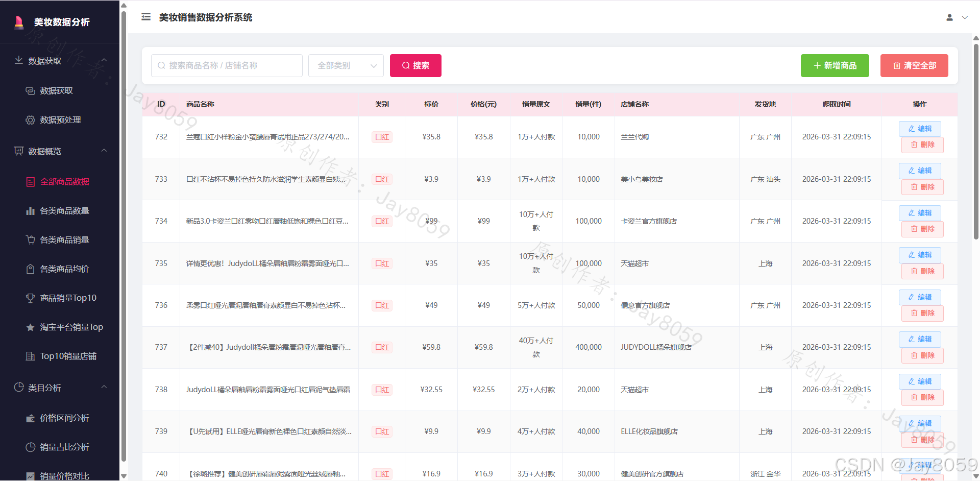Click the shop name 卡姿兰官方旗舰店

pos(649,221)
